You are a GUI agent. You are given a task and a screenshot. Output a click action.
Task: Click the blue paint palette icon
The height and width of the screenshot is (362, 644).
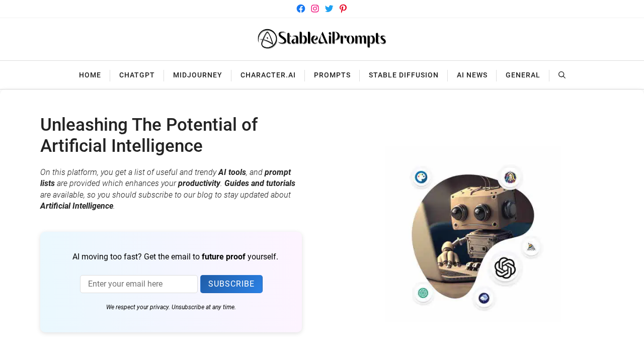tap(421, 177)
